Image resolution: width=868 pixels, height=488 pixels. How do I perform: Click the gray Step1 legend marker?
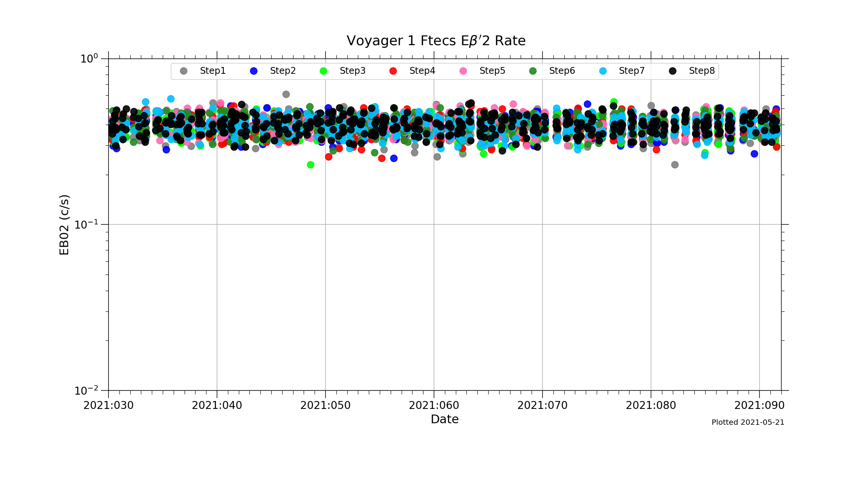[183, 71]
